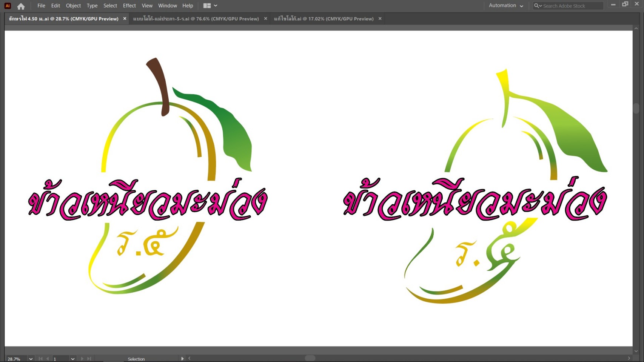Open the Window menu
Image resolution: width=644 pixels, height=362 pixels.
(167, 6)
